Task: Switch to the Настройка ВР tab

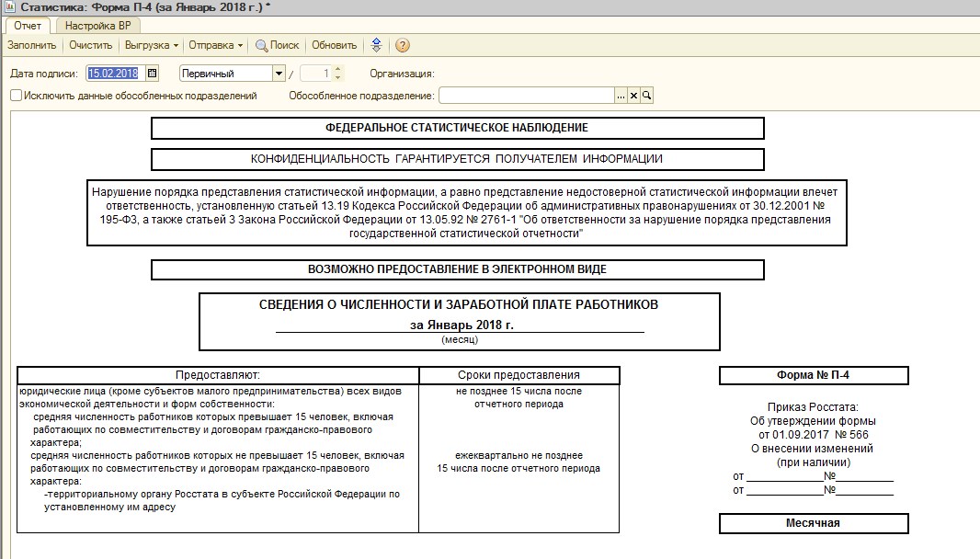Action: 98,26
